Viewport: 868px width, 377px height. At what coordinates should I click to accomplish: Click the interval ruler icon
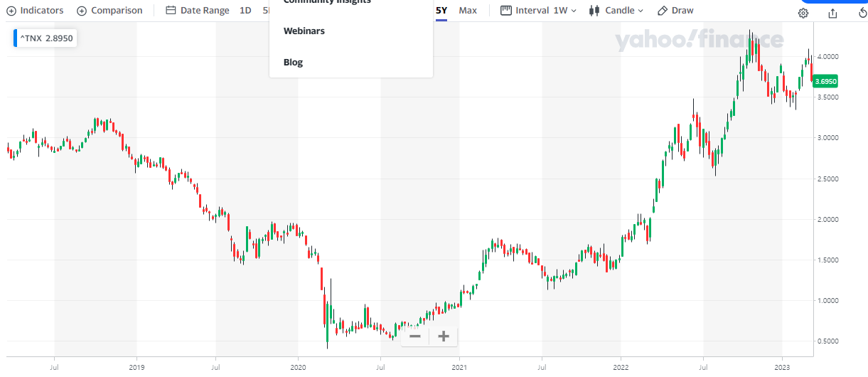coord(506,11)
